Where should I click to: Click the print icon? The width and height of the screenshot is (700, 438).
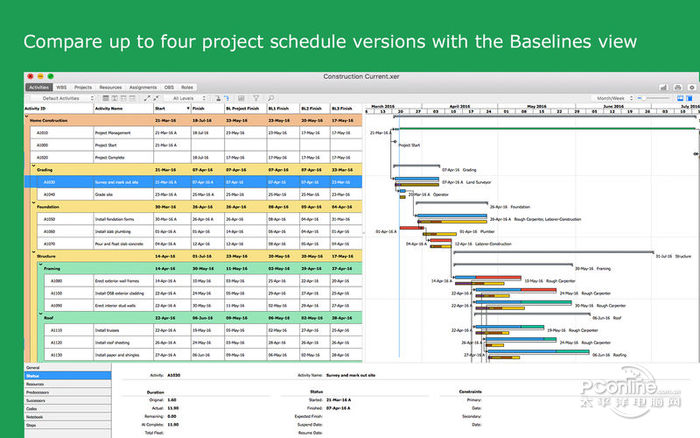click(678, 87)
